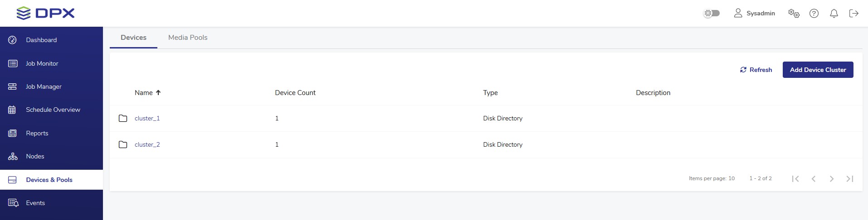868x220 pixels.
Task: Open the help question mark icon
Action: click(814, 13)
